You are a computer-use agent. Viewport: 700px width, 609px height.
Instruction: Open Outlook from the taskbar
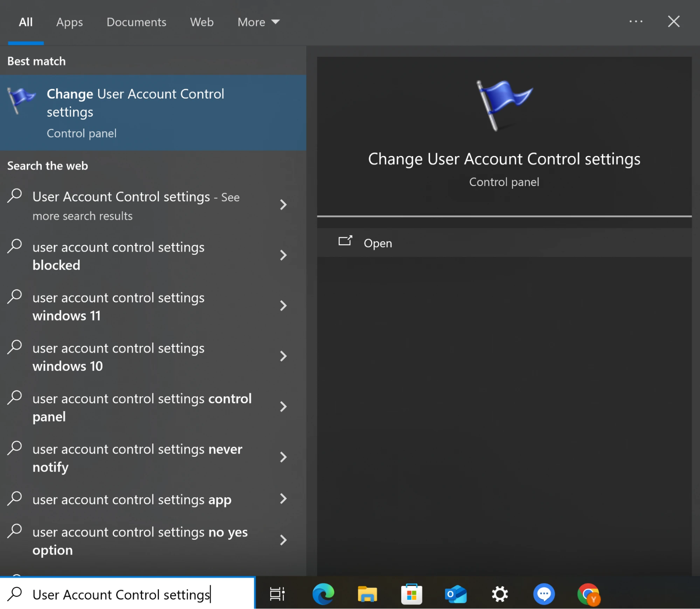coord(456,595)
